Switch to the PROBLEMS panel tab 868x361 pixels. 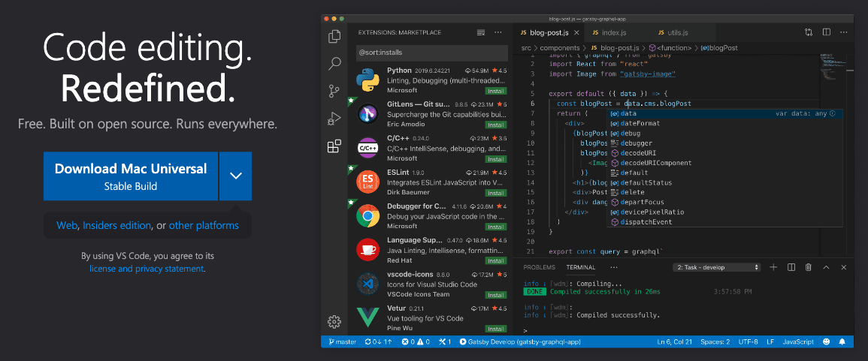click(539, 267)
